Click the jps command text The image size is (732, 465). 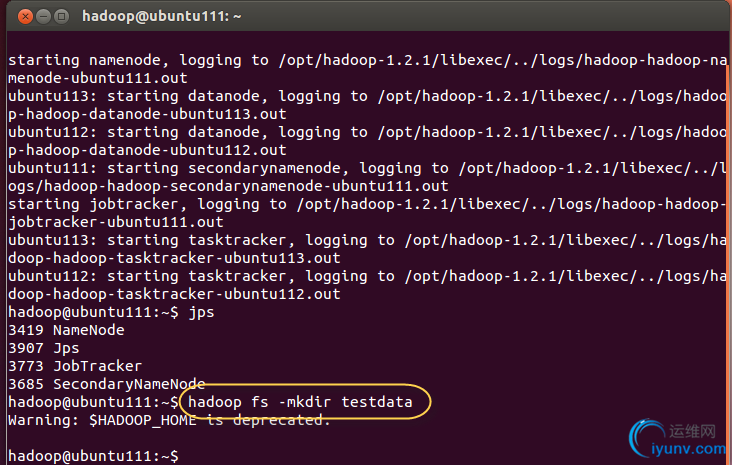pyautogui.click(x=201, y=312)
